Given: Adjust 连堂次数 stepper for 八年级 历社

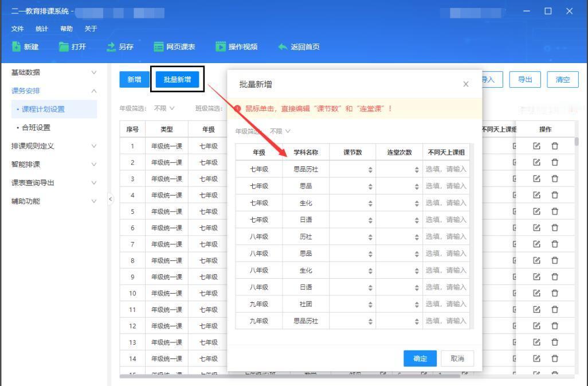Looking at the screenshot, I should 417,237.
